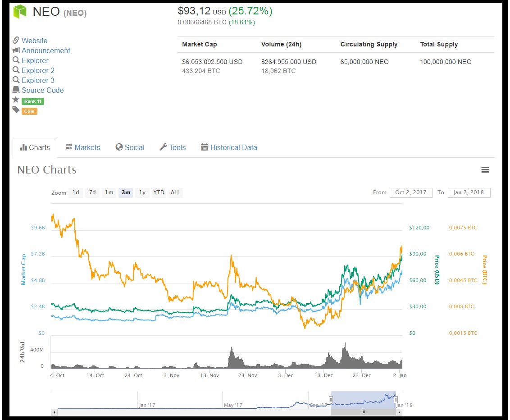The height and width of the screenshot is (420, 510).
Task: Click the star icon next to Rank 11
Action: (16, 100)
